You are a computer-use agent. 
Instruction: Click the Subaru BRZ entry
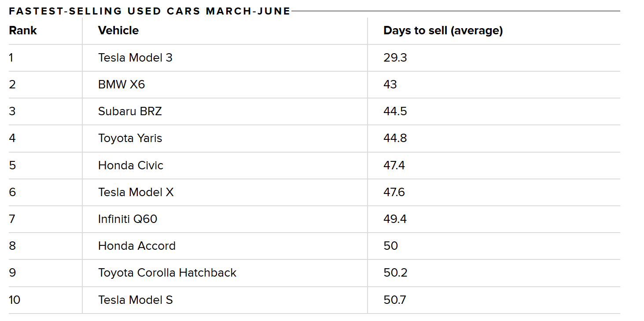tap(130, 111)
